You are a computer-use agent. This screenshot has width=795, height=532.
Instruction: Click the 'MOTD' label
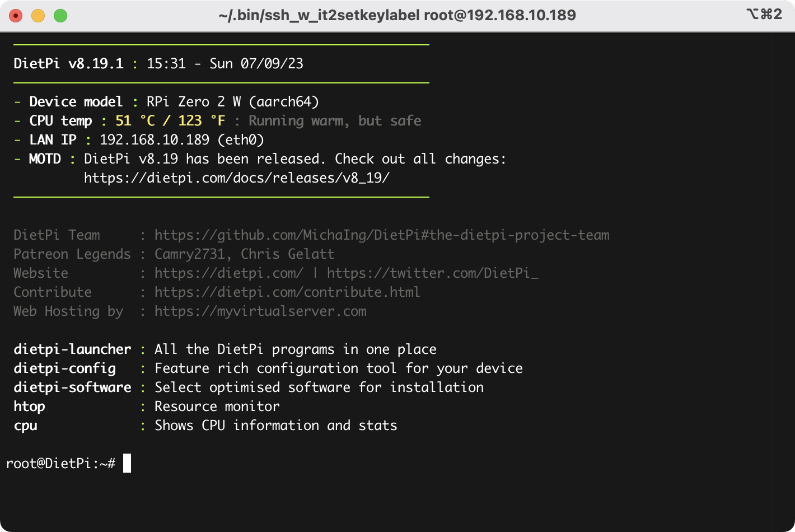45,159
